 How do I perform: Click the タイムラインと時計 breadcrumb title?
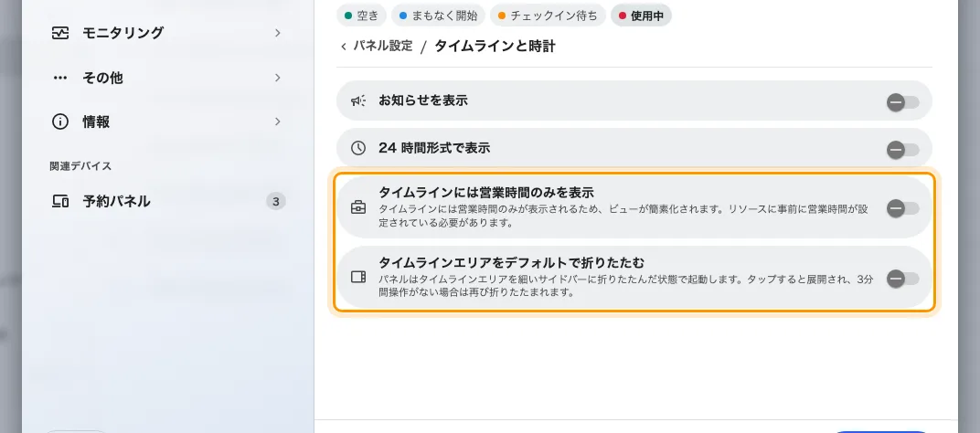pos(495,46)
